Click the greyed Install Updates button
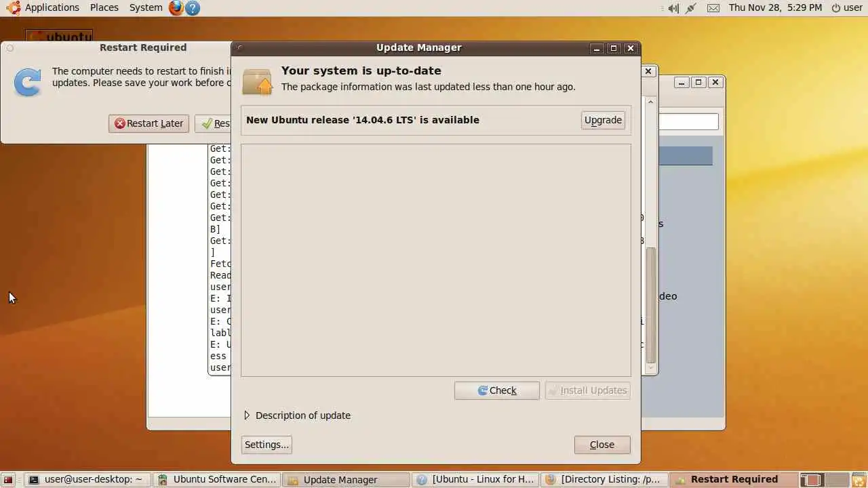 click(588, 390)
